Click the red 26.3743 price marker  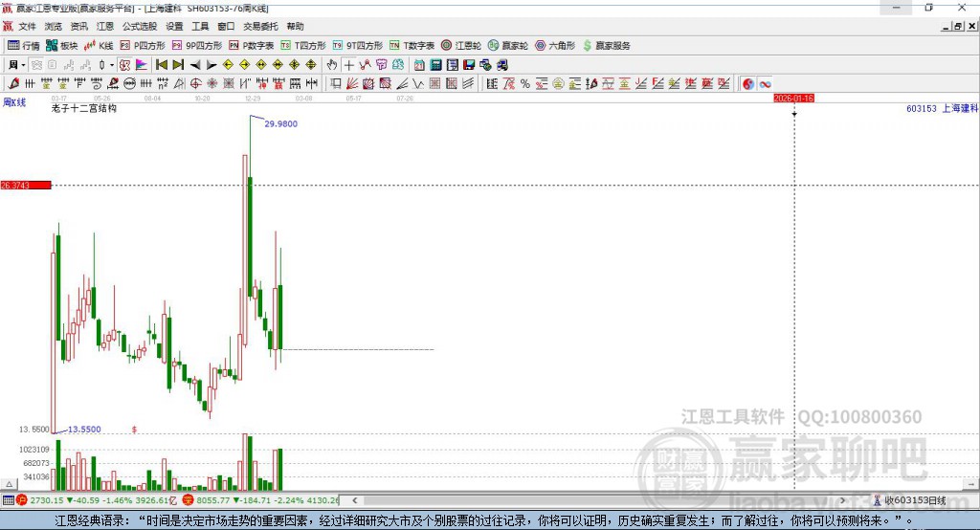tap(26, 185)
